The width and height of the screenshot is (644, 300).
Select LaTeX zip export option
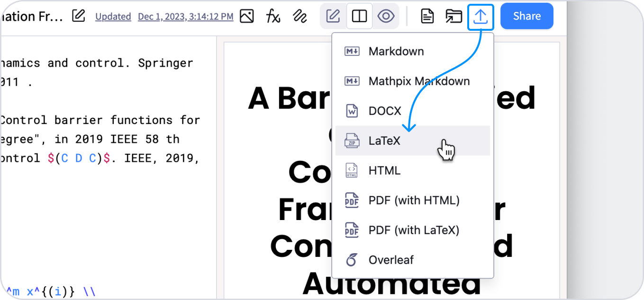[x=384, y=141]
